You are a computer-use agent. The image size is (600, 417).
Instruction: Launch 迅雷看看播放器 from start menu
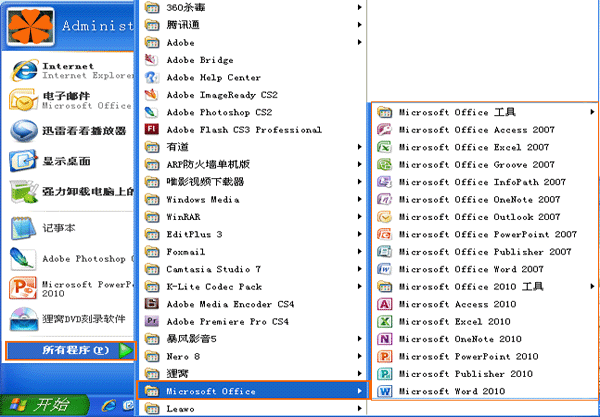tap(68, 130)
